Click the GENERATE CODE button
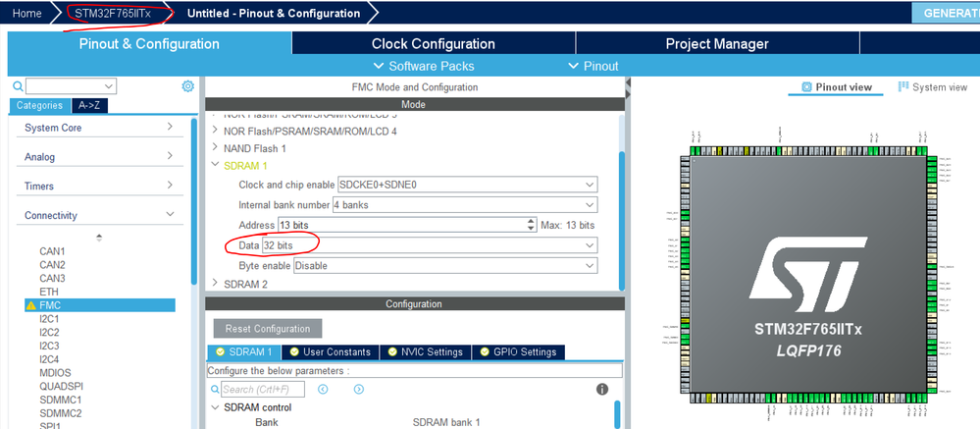980x429 pixels. point(946,13)
